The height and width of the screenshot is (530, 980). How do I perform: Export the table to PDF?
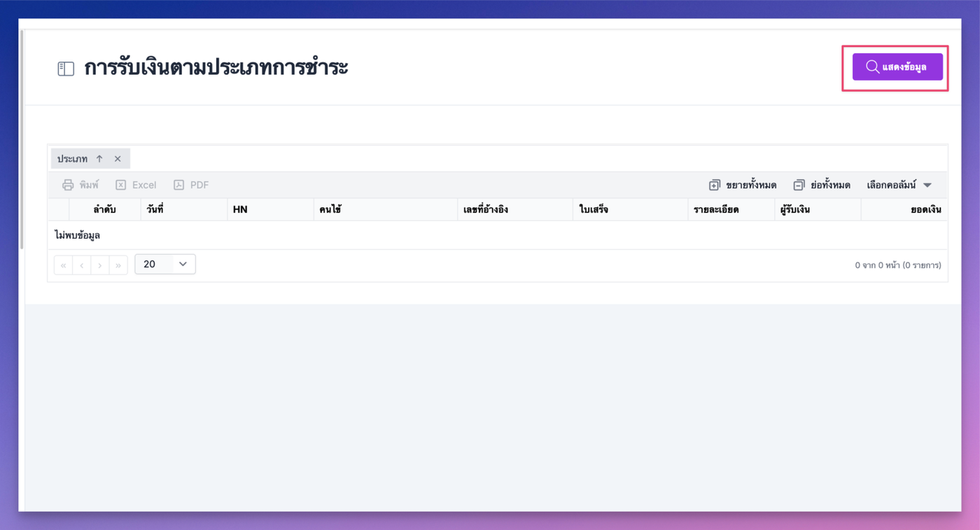point(191,185)
